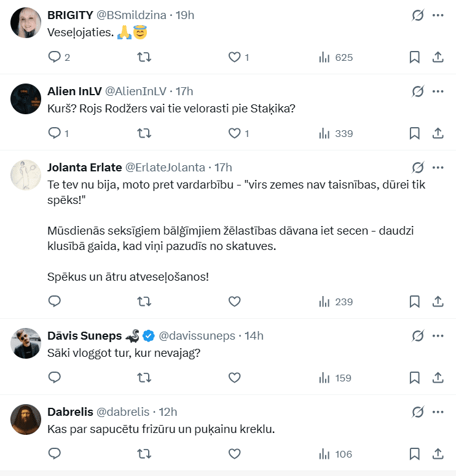Screen dimensions: 456x476
Task: Open more options for Jolanta Erlate's tweet
Action: click(438, 168)
